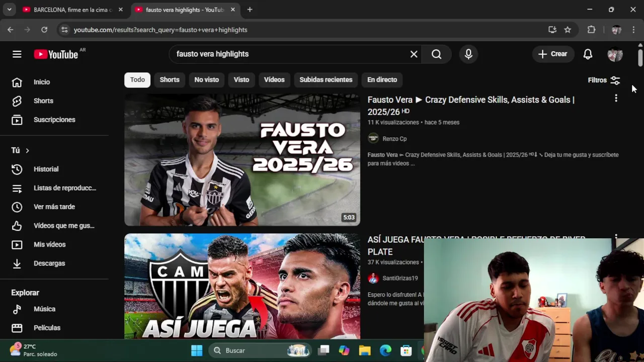Screen dimensions: 644x362
Task: Open Copilot from the taskbar
Action: 344,350
